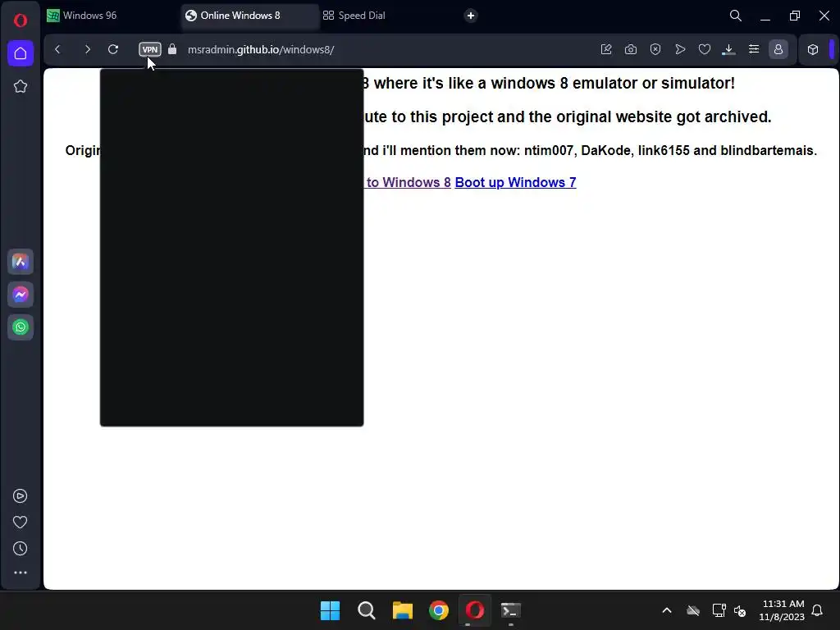
Task: Open Google Chrome from taskbar
Action: pos(439,610)
